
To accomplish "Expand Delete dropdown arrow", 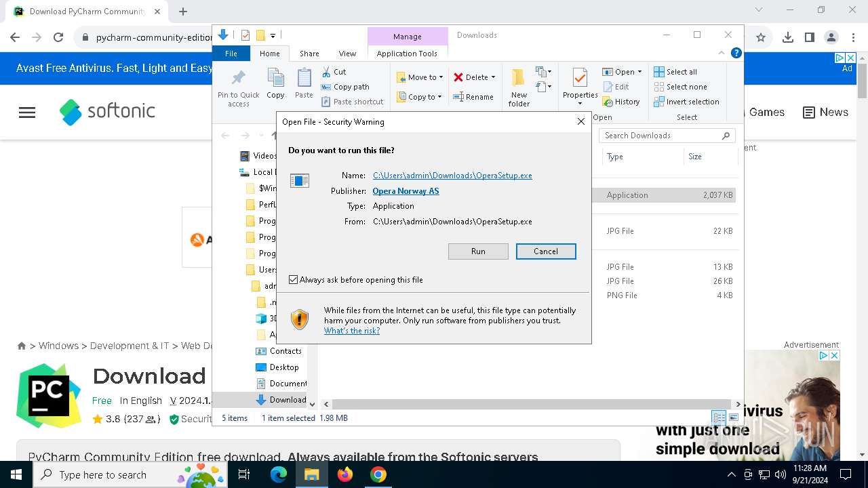I will pos(493,77).
